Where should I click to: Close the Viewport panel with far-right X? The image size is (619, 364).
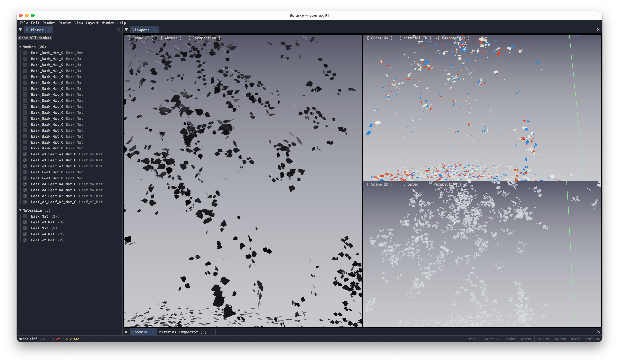(598, 30)
